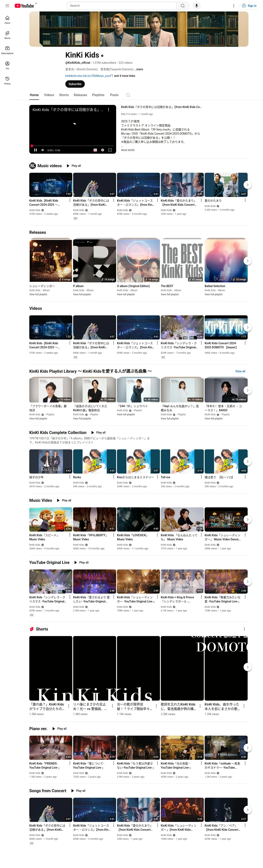The image size is (263, 868).
Task: Open options for the Tell me video
Action: click(201, 477)
